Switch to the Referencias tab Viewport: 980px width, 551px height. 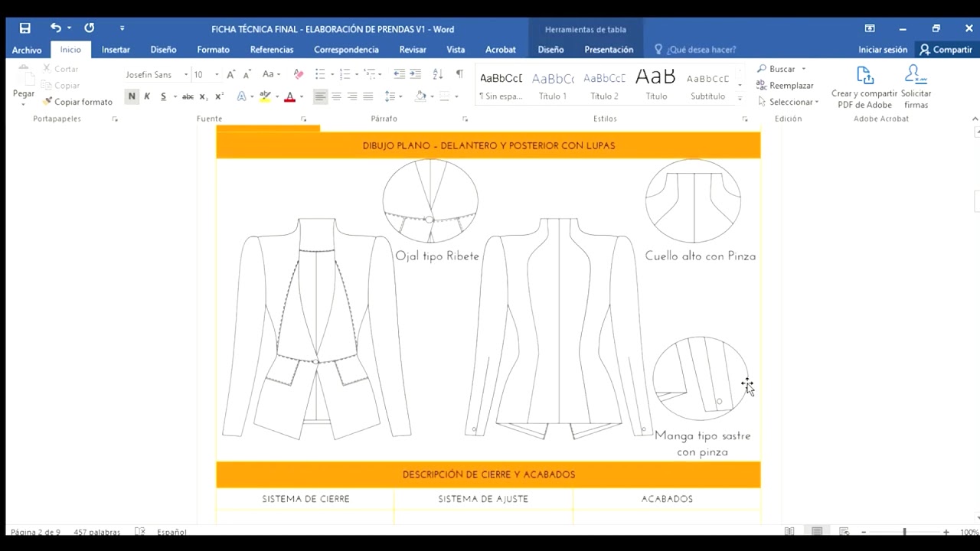tap(272, 50)
